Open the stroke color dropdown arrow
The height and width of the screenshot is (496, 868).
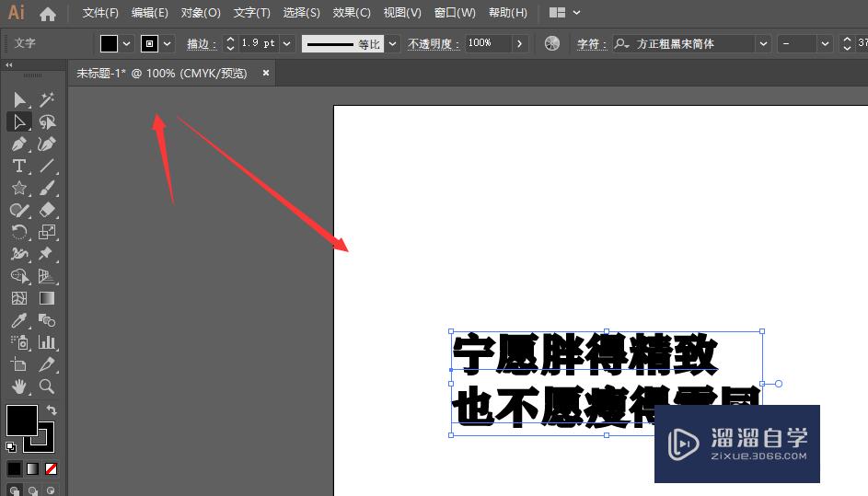coord(168,43)
